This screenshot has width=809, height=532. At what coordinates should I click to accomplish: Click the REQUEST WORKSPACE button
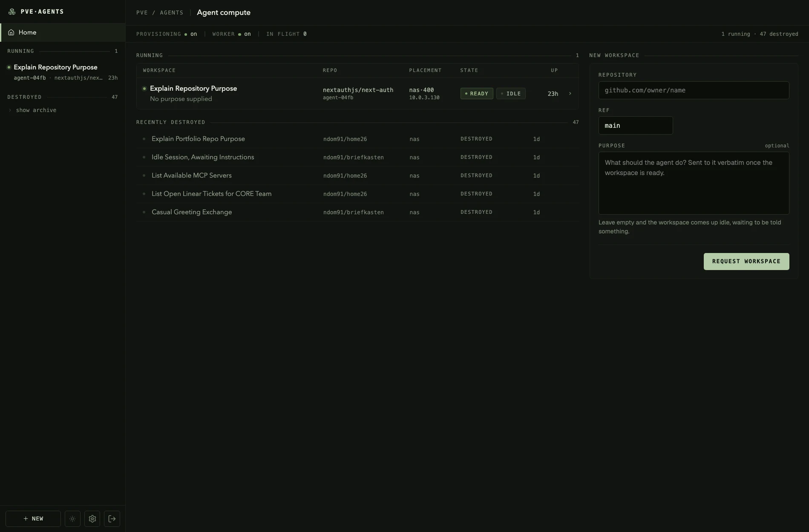coord(746,262)
